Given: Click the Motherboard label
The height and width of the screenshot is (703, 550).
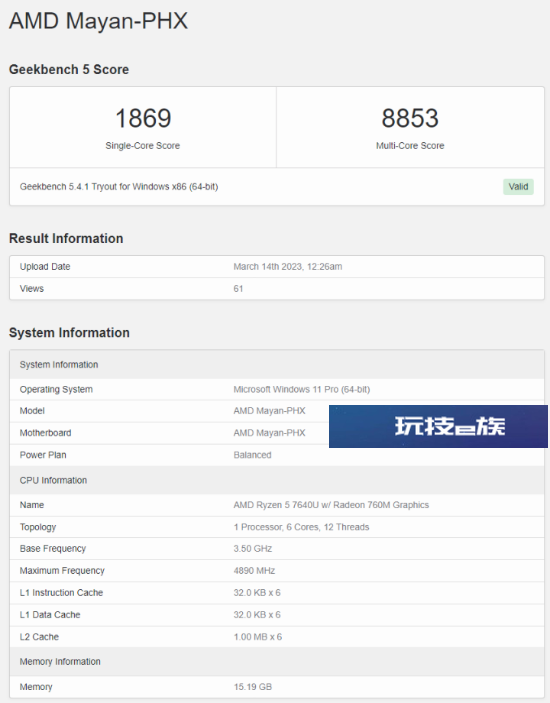Looking at the screenshot, I should click(45, 433).
